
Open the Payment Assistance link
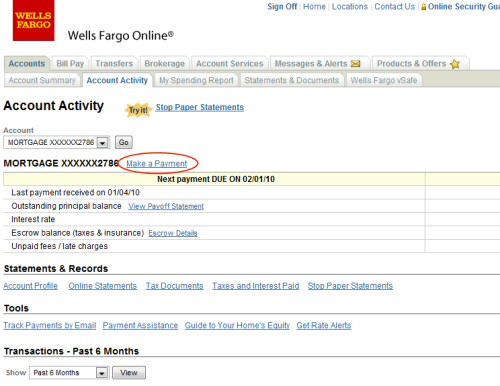pos(140,325)
